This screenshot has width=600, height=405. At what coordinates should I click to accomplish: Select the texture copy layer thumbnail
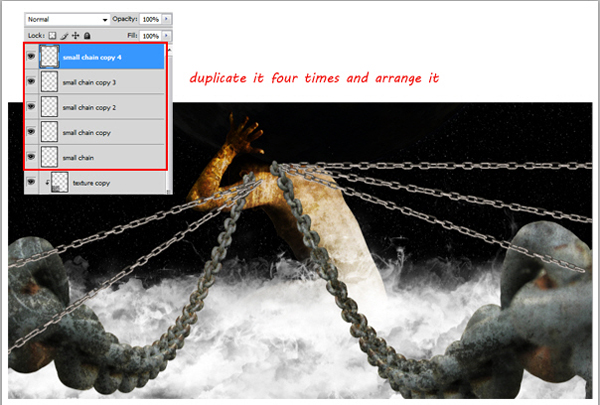click(x=60, y=182)
